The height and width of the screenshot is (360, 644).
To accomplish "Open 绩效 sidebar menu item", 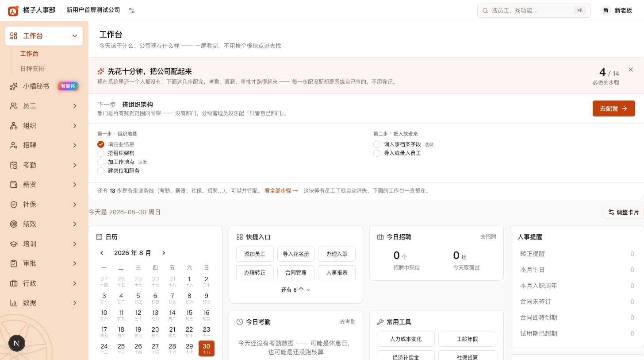I will [x=44, y=224].
